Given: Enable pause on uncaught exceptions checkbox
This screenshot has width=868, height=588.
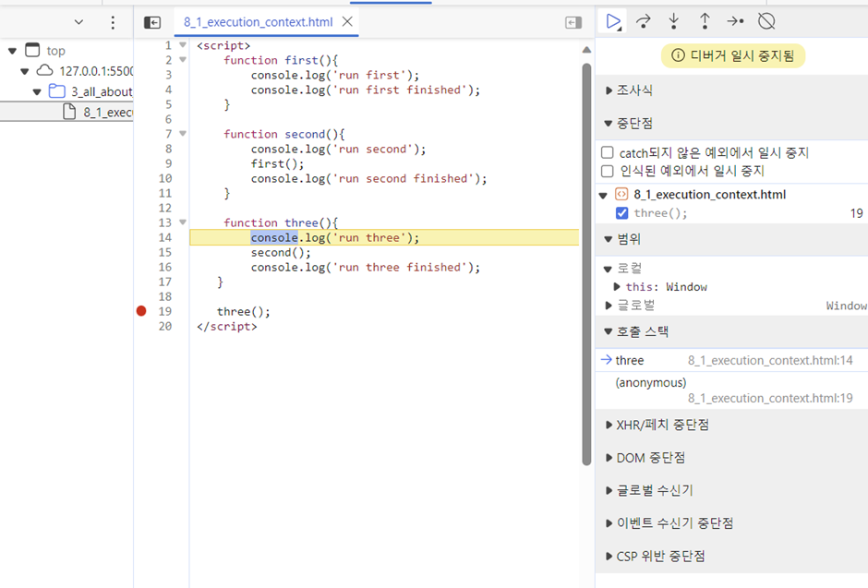Looking at the screenshot, I should coord(608,152).
